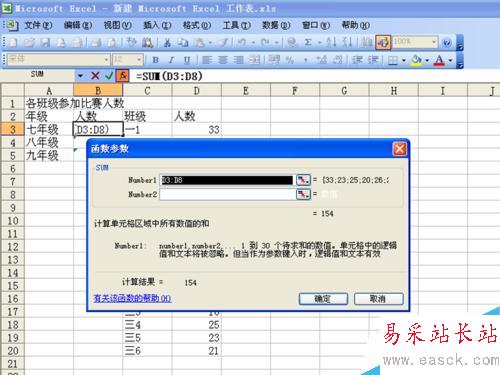Click the Borders icon
Image resolution: width=500 pixels, height=375 pixels.
393,60
